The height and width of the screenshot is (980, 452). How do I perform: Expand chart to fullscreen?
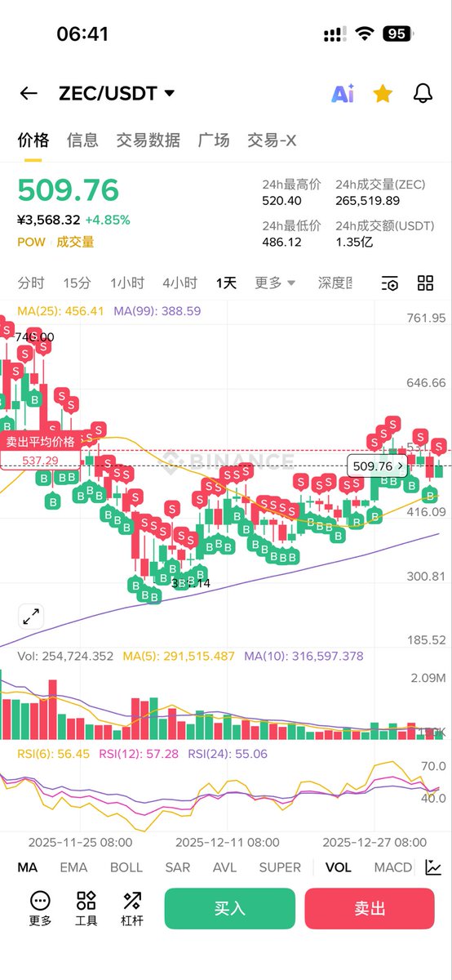[31, 617]
